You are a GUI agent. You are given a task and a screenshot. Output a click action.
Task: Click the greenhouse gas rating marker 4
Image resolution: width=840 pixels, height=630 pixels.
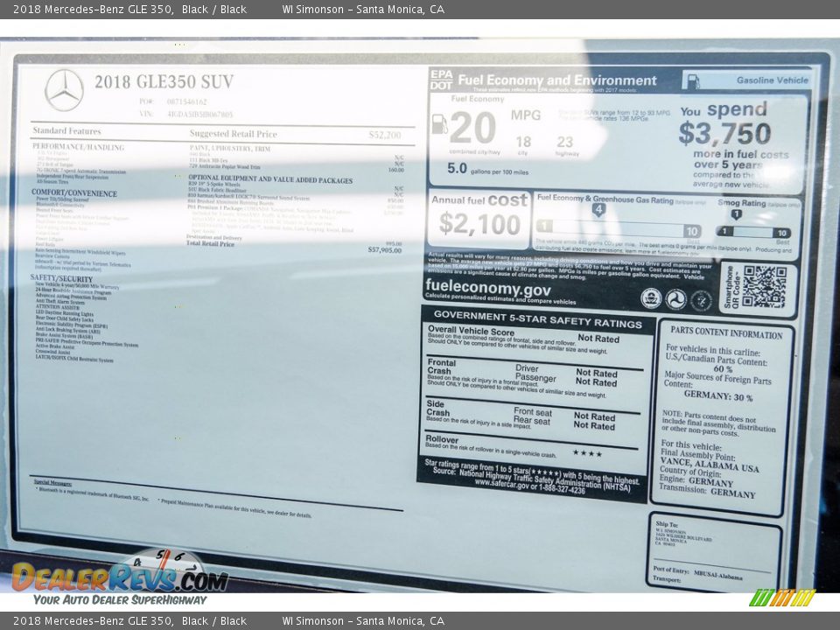pos(598,209)
